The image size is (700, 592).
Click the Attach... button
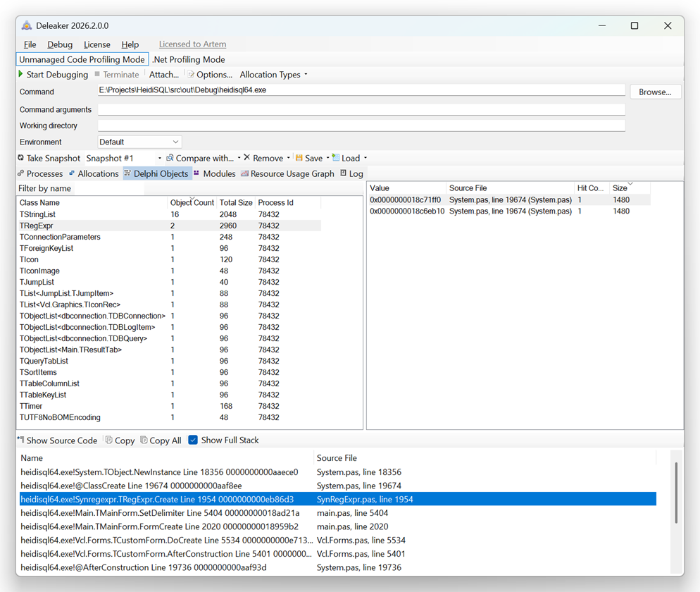click(x=164, y=75)
